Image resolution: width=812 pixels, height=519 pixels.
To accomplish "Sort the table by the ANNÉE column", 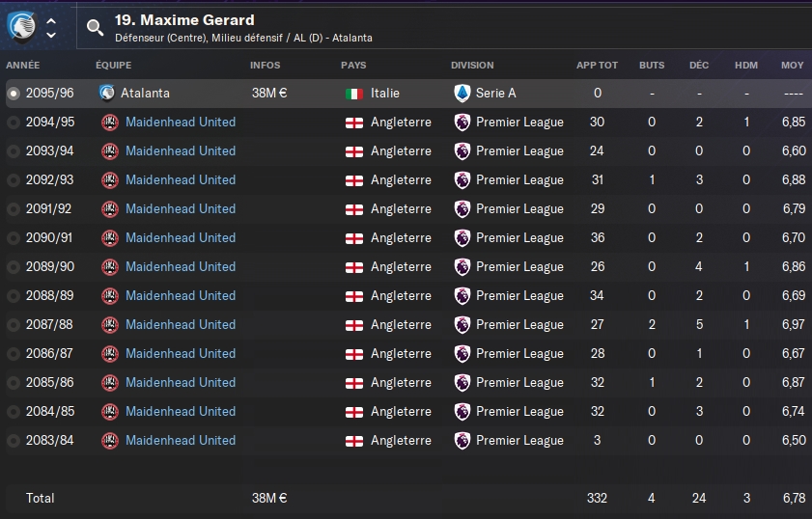I will [23, 66].
